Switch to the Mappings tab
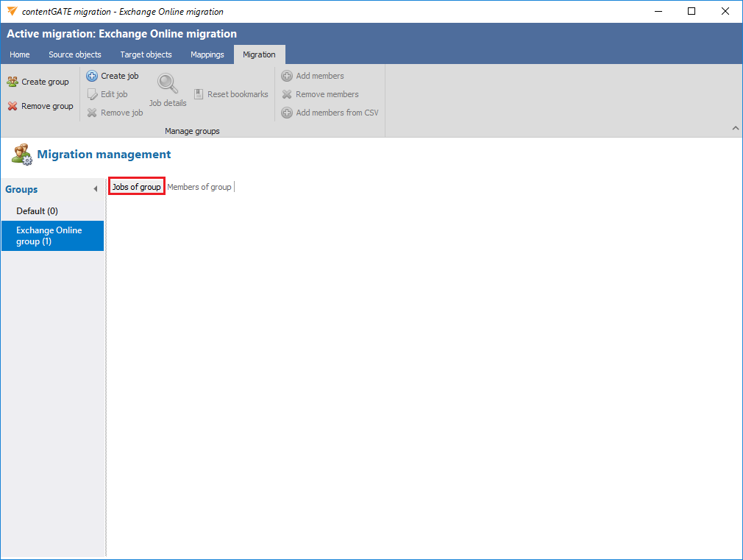The height and width of the screenshot is (560, 743). [x=207, y=54]
